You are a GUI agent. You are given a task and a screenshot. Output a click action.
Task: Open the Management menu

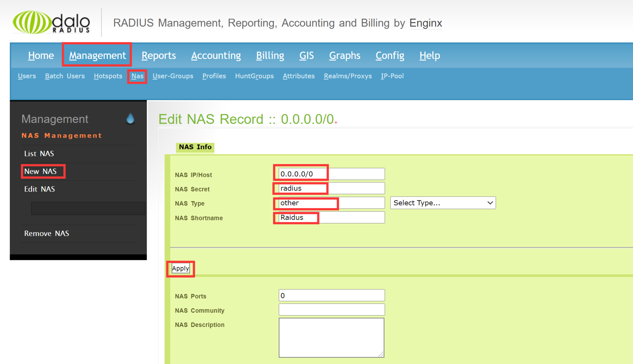[97, 55]
